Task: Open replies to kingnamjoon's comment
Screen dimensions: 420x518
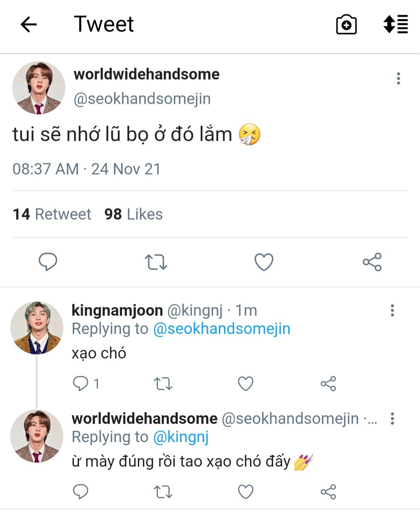Action: 81,384
